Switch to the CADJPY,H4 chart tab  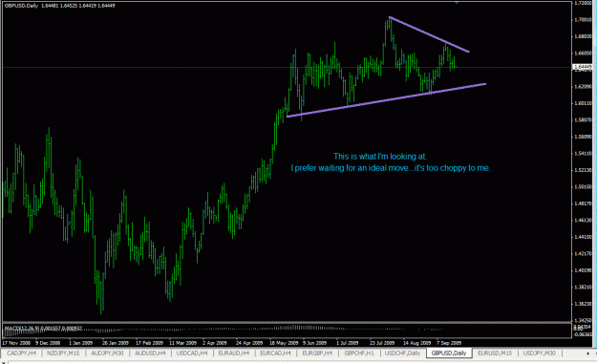[21, 353]
